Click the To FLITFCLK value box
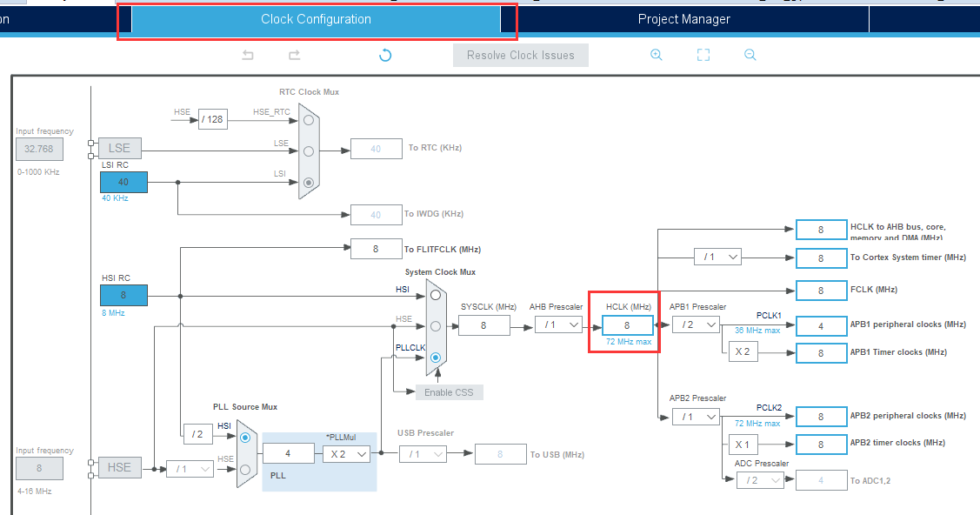Image resolution: width=980 pixels, height=515 pixels. point(377,249)
